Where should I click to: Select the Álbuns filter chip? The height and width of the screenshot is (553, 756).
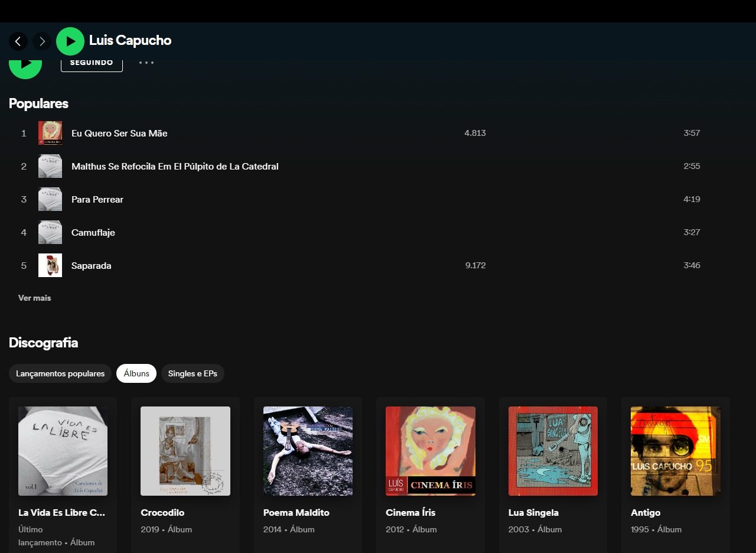136,373
